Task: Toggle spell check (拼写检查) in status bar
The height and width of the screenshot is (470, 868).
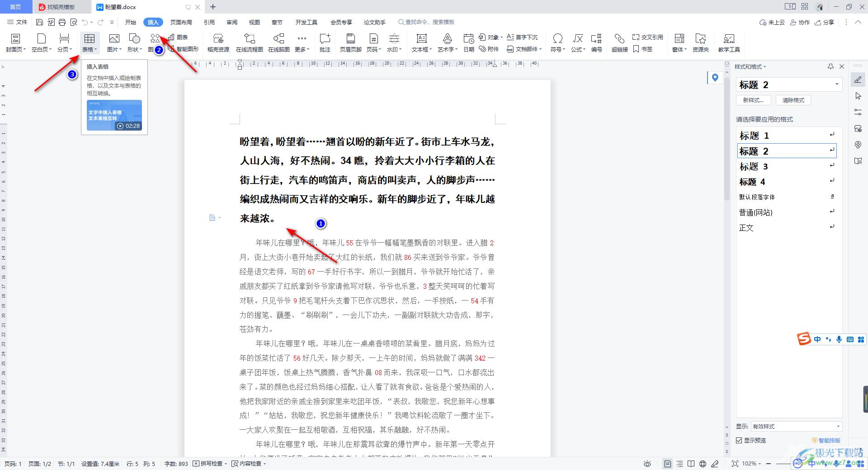Action: (x=210, y=464)
